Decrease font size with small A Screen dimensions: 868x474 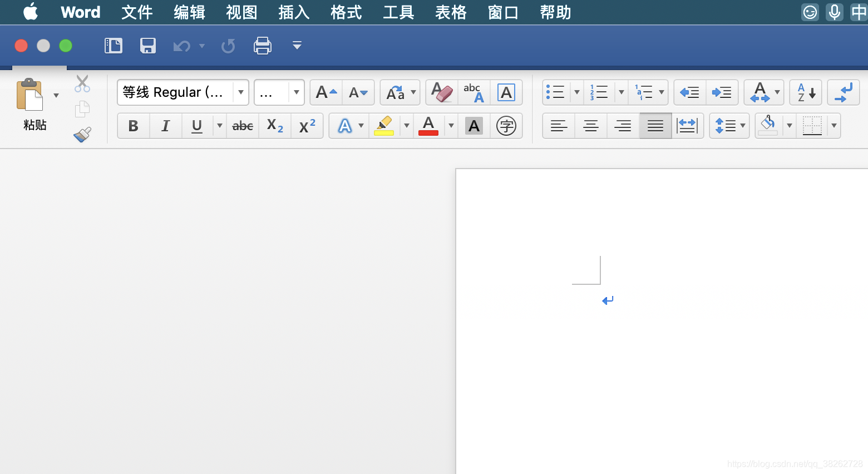point(358,92)
